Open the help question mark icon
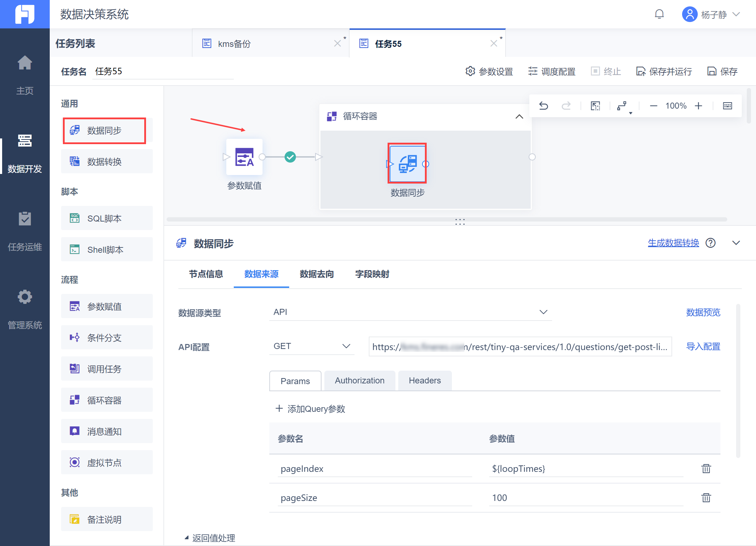 (x=711, y=243)
